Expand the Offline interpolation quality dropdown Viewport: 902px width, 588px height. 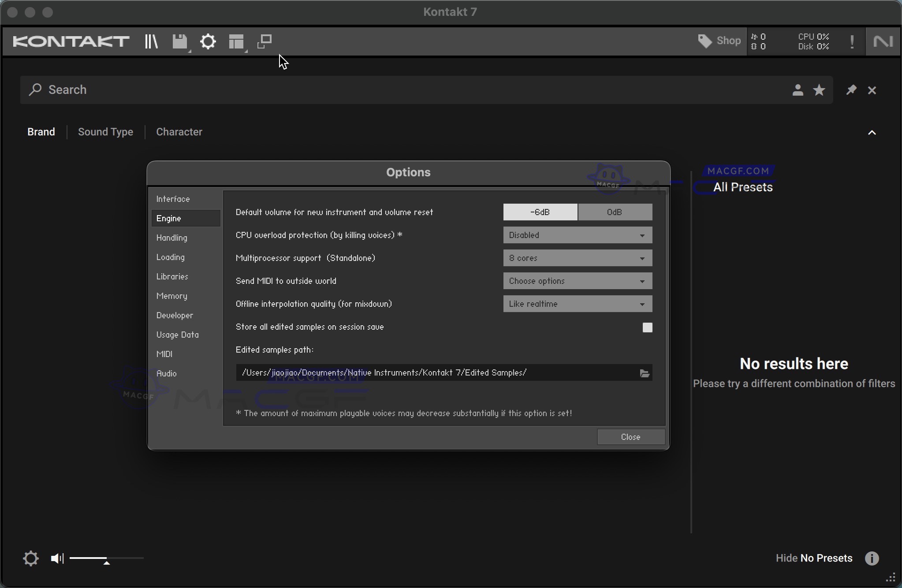pos(578,304)
